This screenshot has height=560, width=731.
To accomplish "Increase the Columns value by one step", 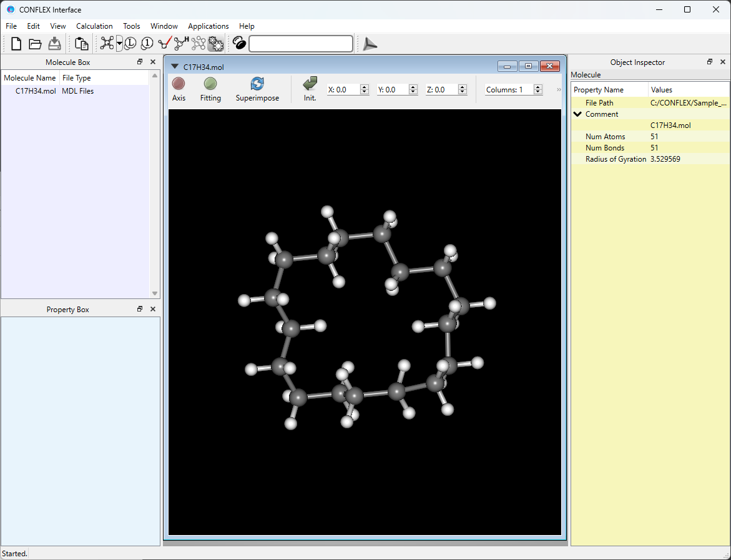I will pos(538,87).
